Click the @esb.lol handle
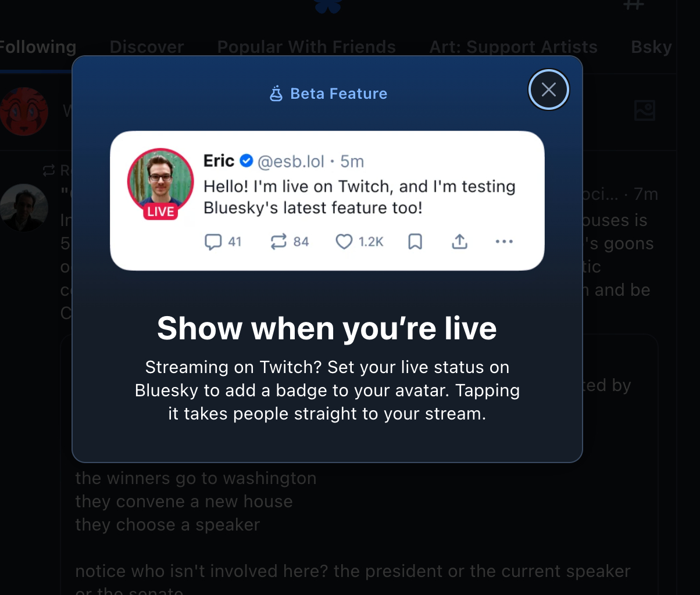 (291, 162)
